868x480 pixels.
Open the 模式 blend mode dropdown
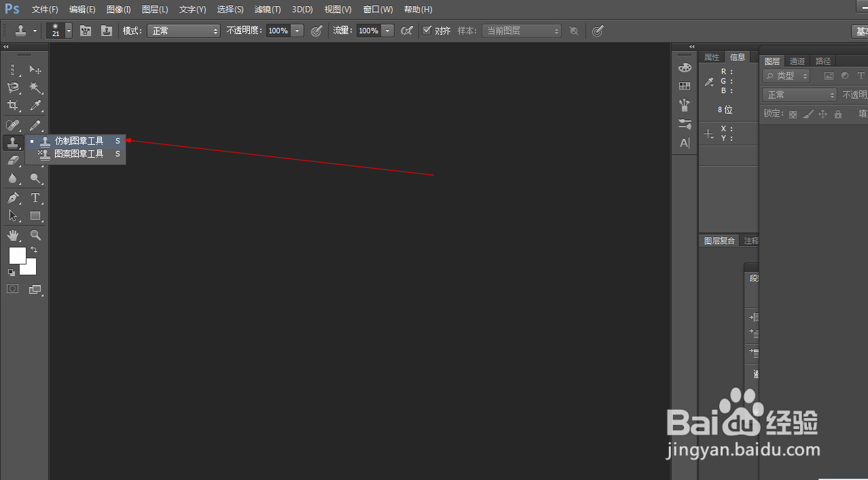tap(183, 31)
